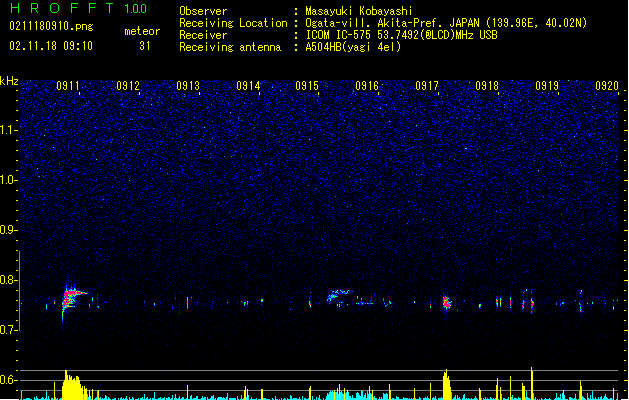Click the 0.6 kHz axis label
Viewport: 629px width, 400px height.
[8, 380]
